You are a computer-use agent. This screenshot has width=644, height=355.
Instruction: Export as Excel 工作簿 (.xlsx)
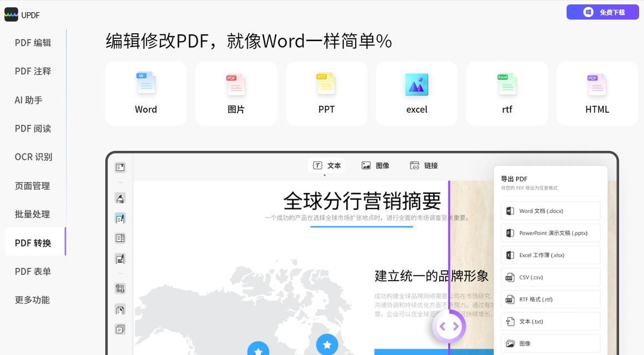(x=550, y=255)
